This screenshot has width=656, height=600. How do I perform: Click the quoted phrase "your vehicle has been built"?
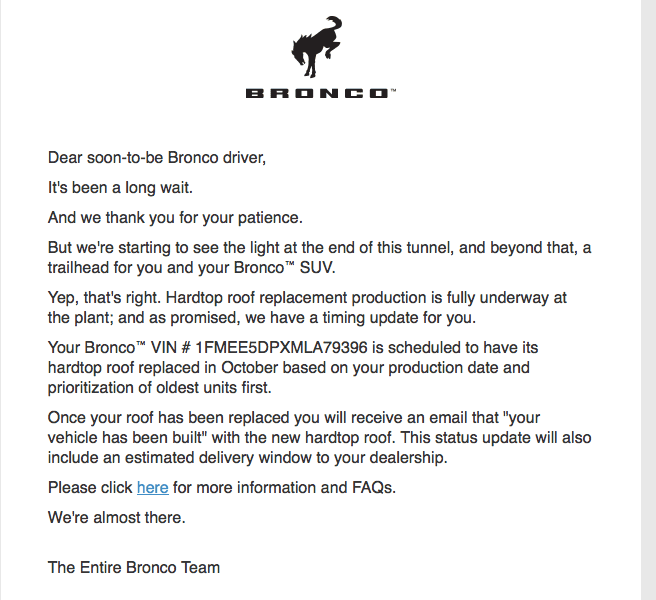click(294, 428)
